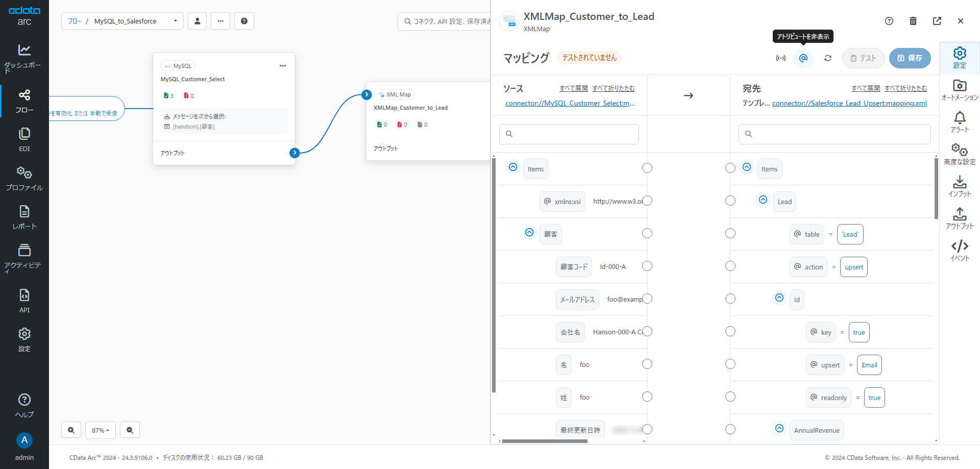Open the flow more-options ellipsis button
The height and width of the screenshot is (469, 980).
[x=220, y=21]
